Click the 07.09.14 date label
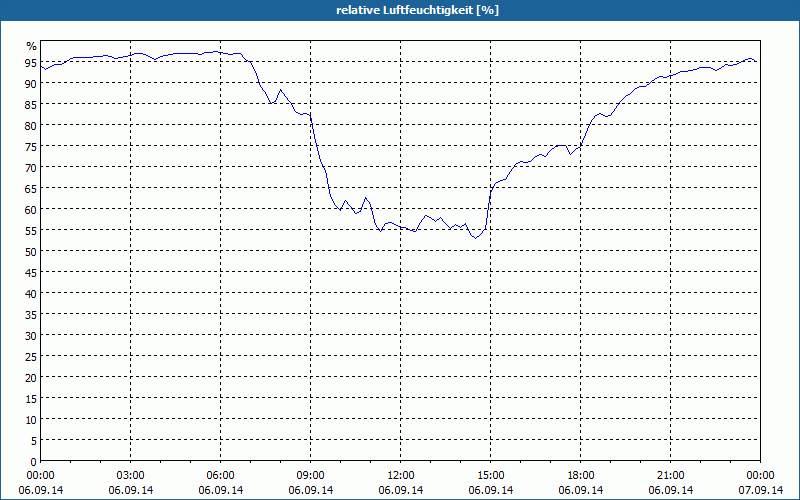 click(x=760, y=490)
